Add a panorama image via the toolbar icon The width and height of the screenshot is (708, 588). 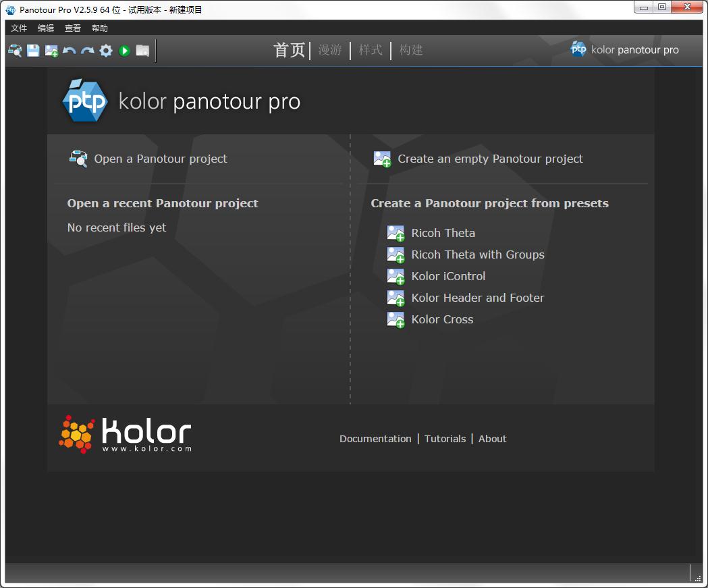[x=51, y=51]
